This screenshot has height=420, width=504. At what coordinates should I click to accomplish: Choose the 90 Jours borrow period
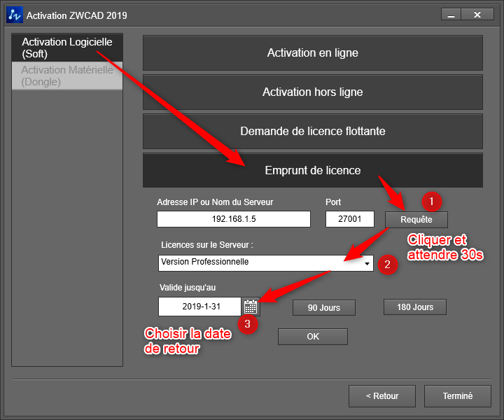coord(323,307)
